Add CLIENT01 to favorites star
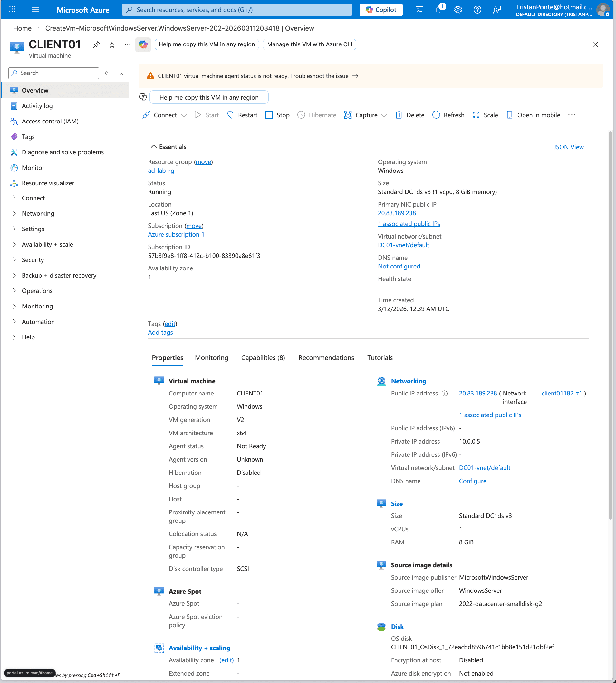Viewport: 616px width, 683px height. click(112, 45)
